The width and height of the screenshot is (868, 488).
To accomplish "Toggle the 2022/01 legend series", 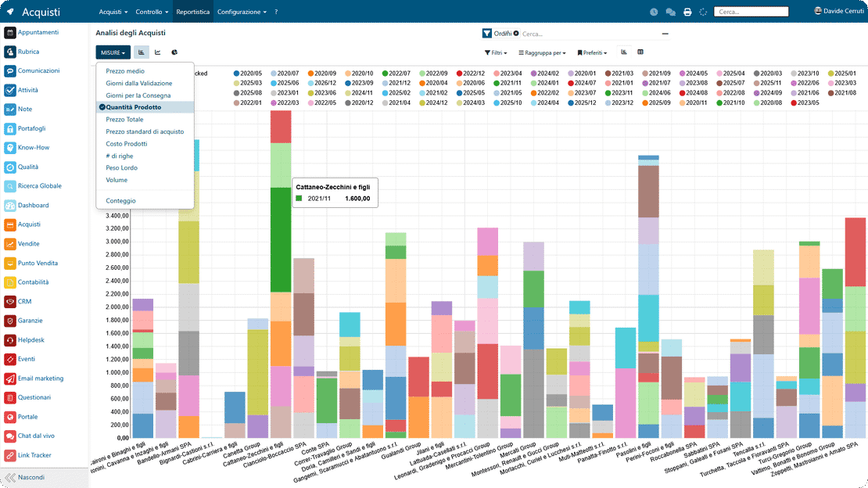I will point(247,102).
